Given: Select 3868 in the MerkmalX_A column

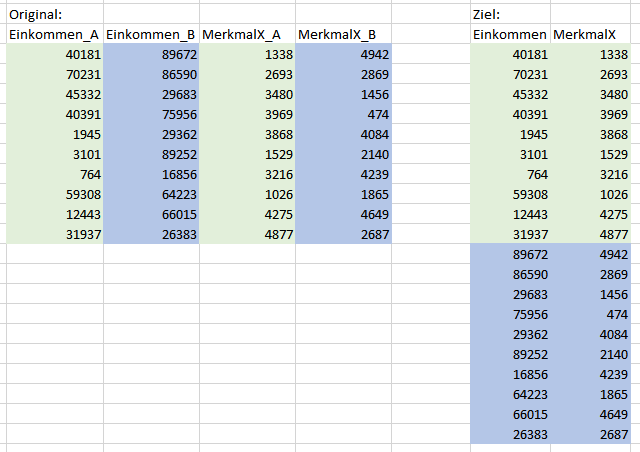Looking at the screenshot, I should [x=247, y=134].
